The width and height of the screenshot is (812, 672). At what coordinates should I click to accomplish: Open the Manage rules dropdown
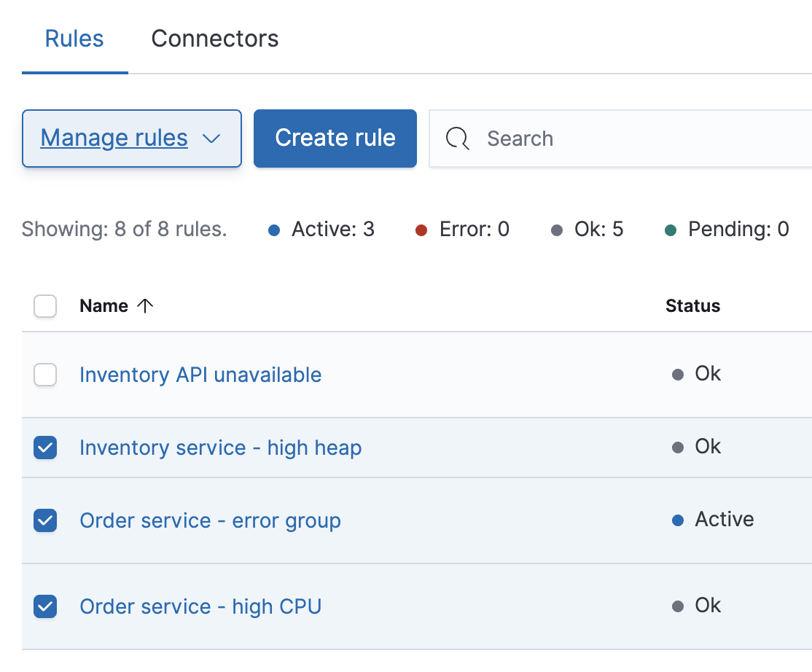(x=131, y=138)
